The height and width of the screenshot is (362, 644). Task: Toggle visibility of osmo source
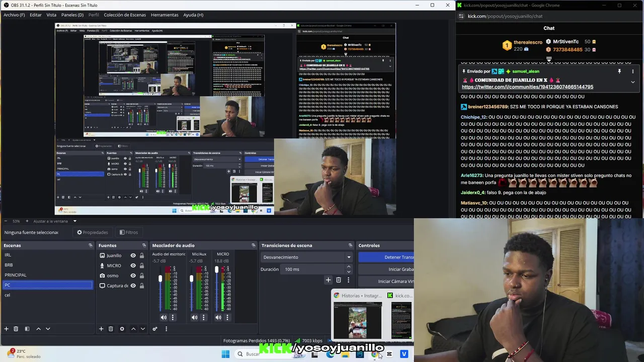[x=133, y=276]
